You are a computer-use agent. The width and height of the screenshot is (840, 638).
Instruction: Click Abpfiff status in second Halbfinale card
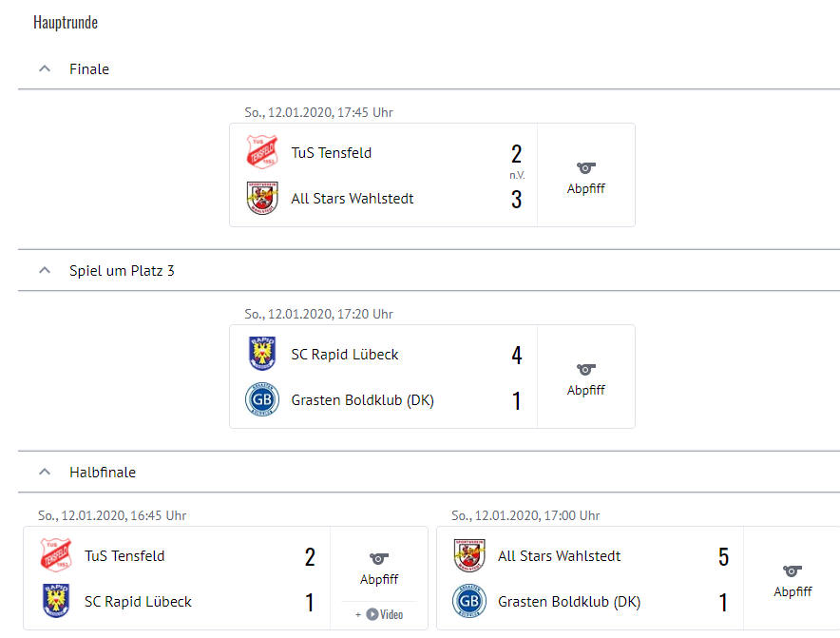pos(792,591)
